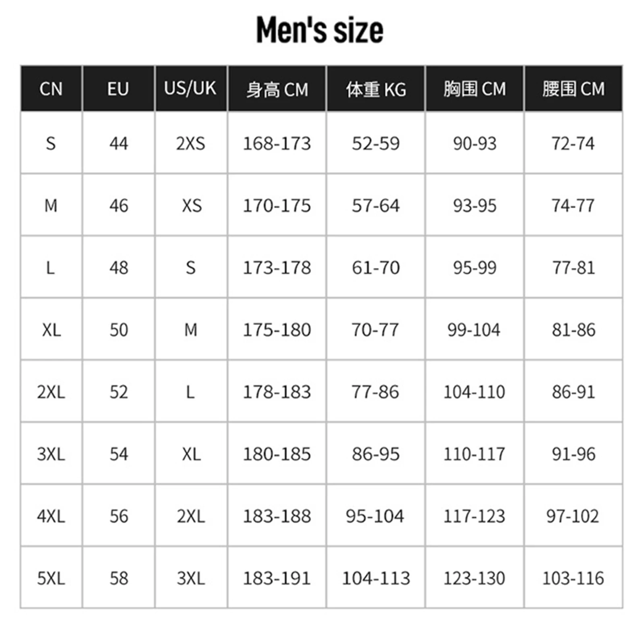Select the 2XS cell in US/UK column
The width and height of the screenshot is (644, 644).
pos(191,144)
